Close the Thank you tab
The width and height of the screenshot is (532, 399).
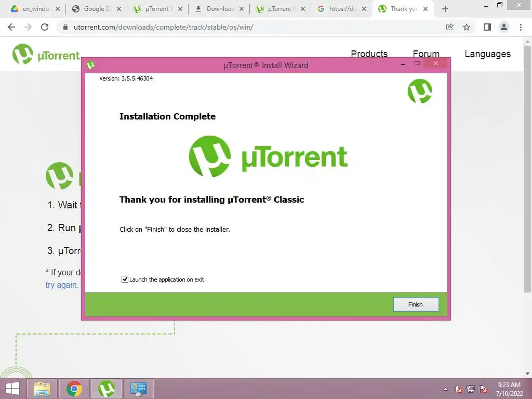pos(425,9)
